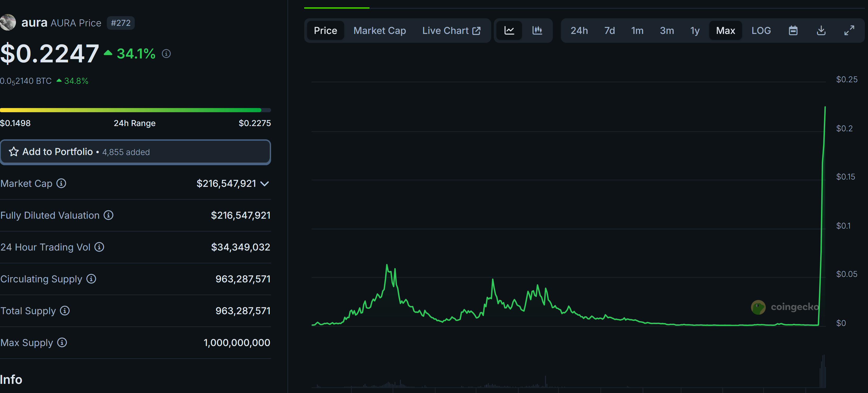
Task: Open calendar date range picker
Action: (x=793, y=31)
